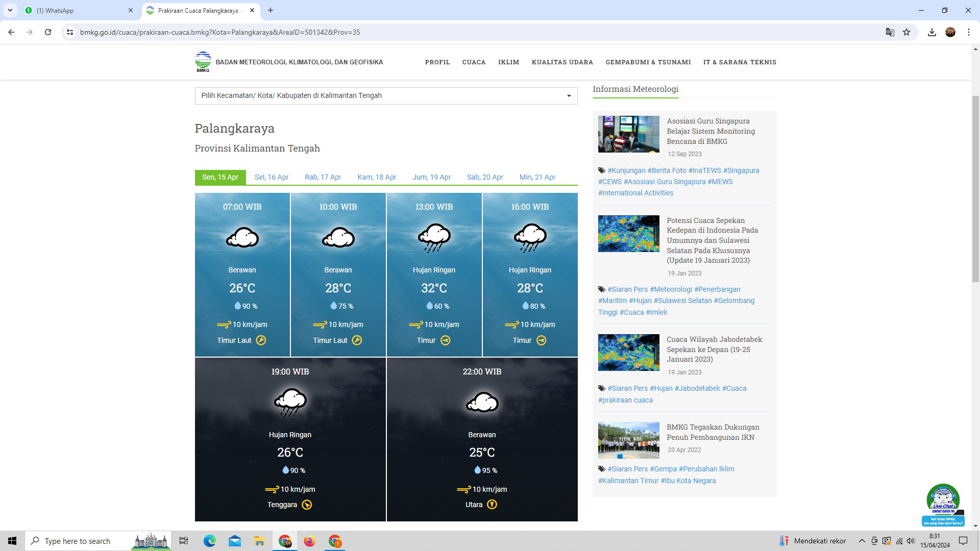Open the tab search chevron
Screen dimensions: 980x551
click(10, 10)
